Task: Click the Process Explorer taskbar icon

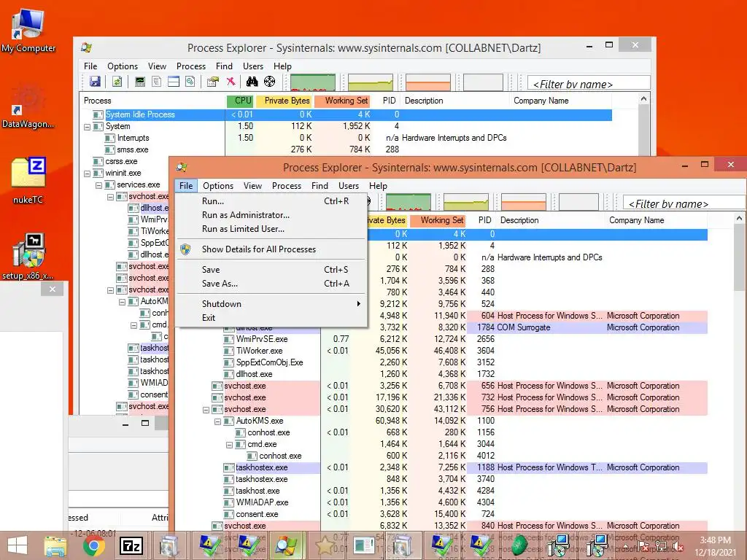Action: (x=286, y=545)
